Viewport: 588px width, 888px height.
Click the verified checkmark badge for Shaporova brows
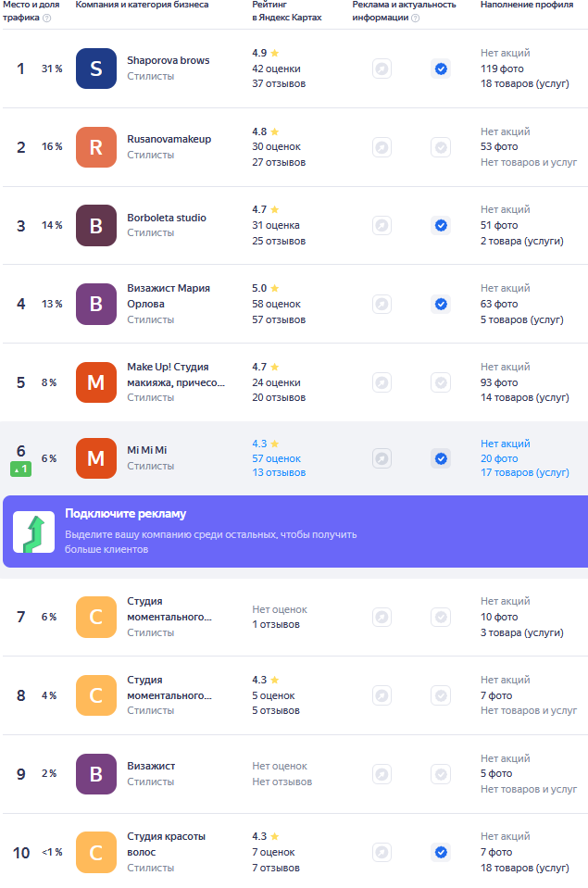(441, 69)
